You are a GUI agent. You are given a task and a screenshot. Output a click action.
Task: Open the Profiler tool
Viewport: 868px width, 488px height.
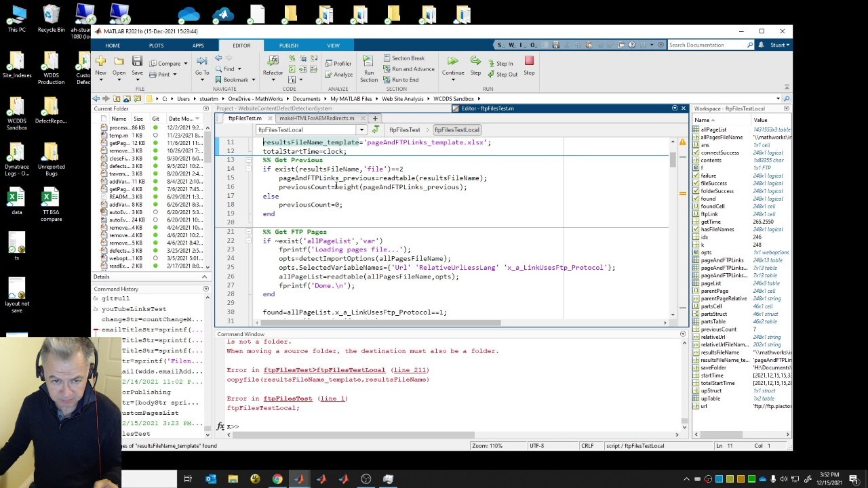tap(338, 64)
